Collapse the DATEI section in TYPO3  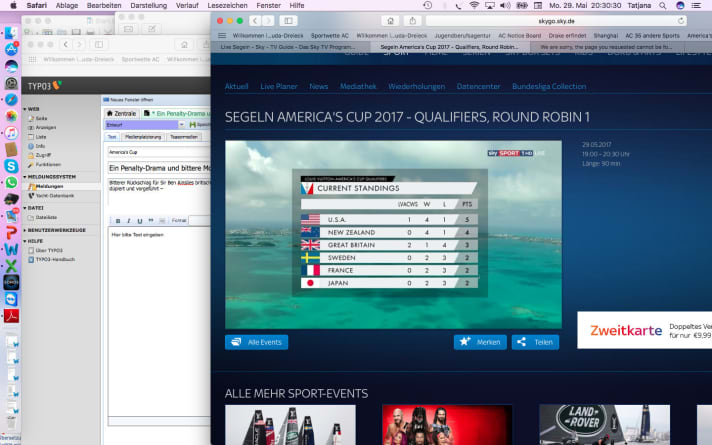pos(25,208)
